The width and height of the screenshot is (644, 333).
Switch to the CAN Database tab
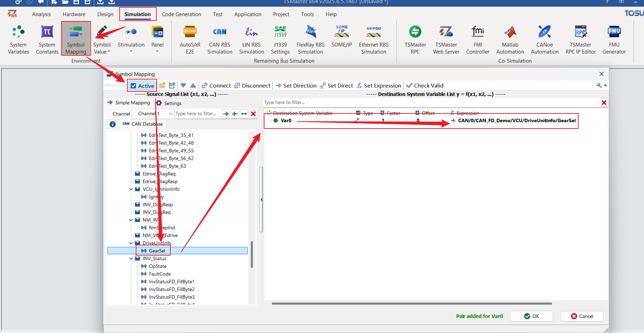pos(142,124)
